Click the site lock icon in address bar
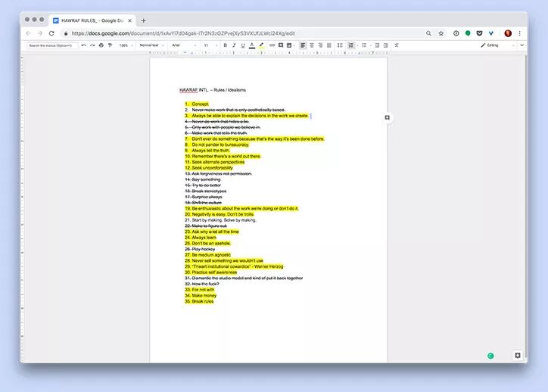 [x=66, y=33]
